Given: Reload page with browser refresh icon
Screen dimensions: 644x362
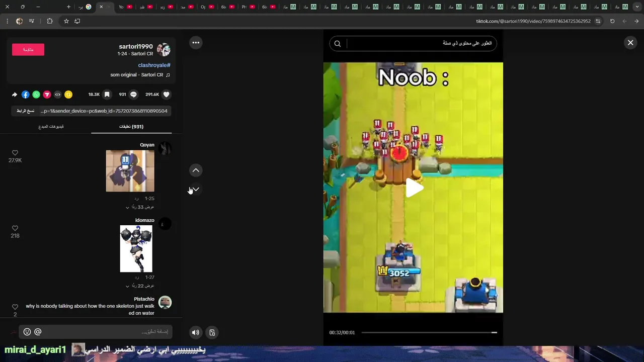Looking at the screenshot, I should pyautogui.click(x=612, y=21).
